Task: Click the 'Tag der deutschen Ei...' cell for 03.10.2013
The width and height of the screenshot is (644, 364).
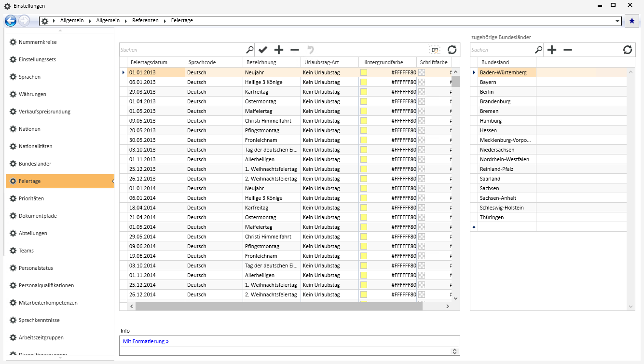Action: click(272, 150)
